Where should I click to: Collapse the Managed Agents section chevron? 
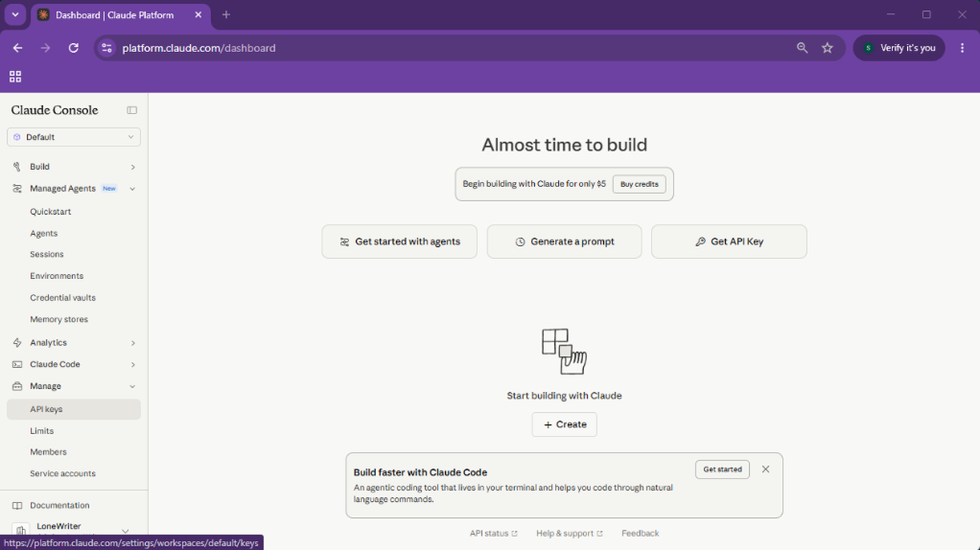(133, 189)
